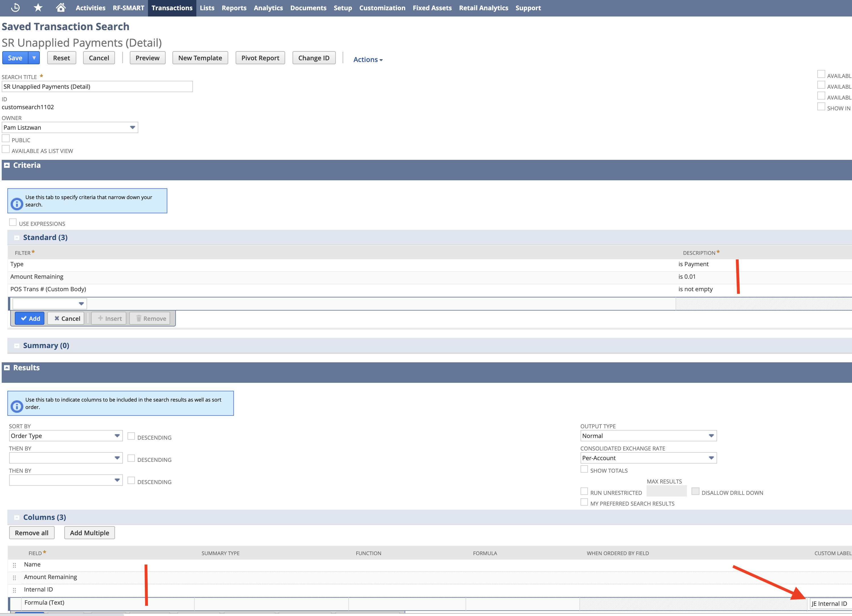Toggle Show Totals checkbox
852x616 pixels.
(584, 469)
